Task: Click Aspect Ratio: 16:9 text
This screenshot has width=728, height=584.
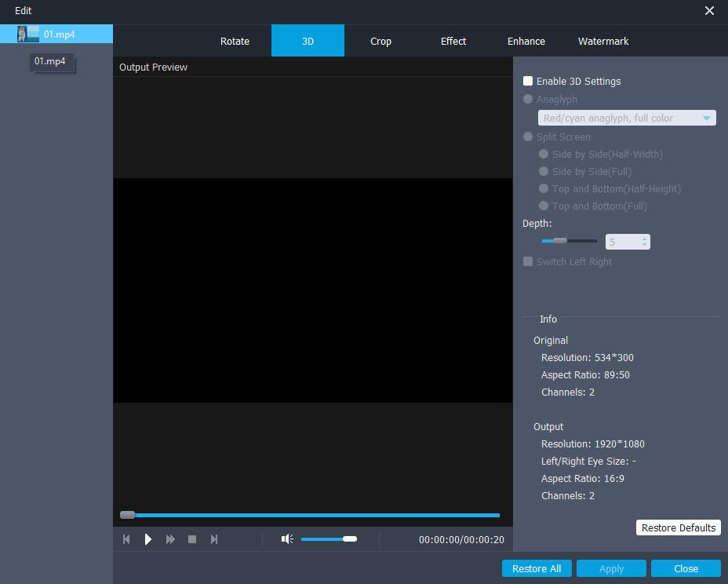Action: [583, 478]
